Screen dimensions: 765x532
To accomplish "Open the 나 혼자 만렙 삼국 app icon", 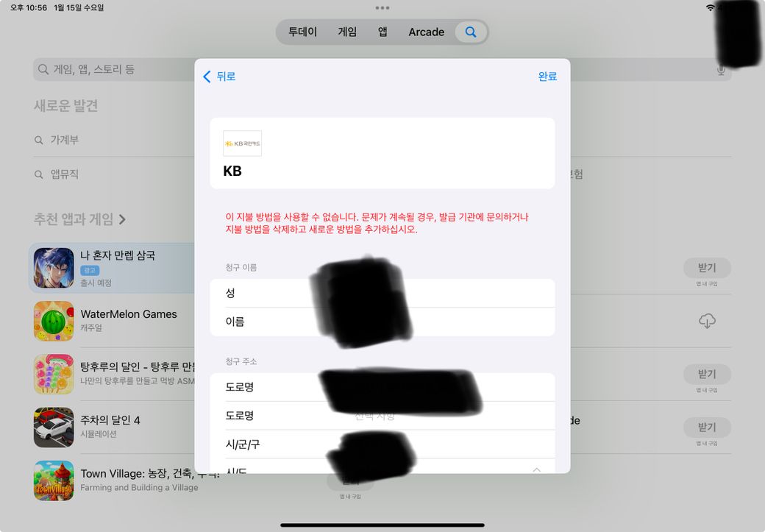I will 54,268.
